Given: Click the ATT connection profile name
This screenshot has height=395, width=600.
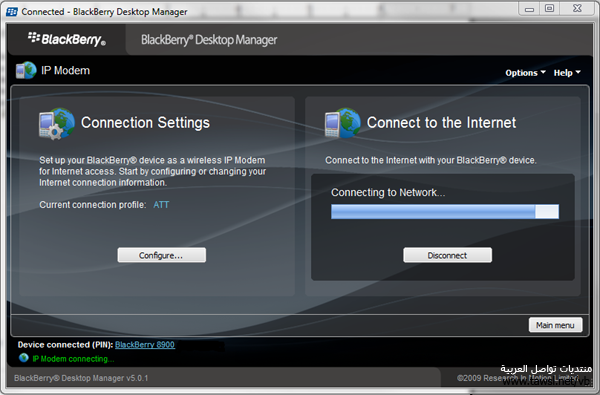Looking at the screenshot, I should (161, 205).
